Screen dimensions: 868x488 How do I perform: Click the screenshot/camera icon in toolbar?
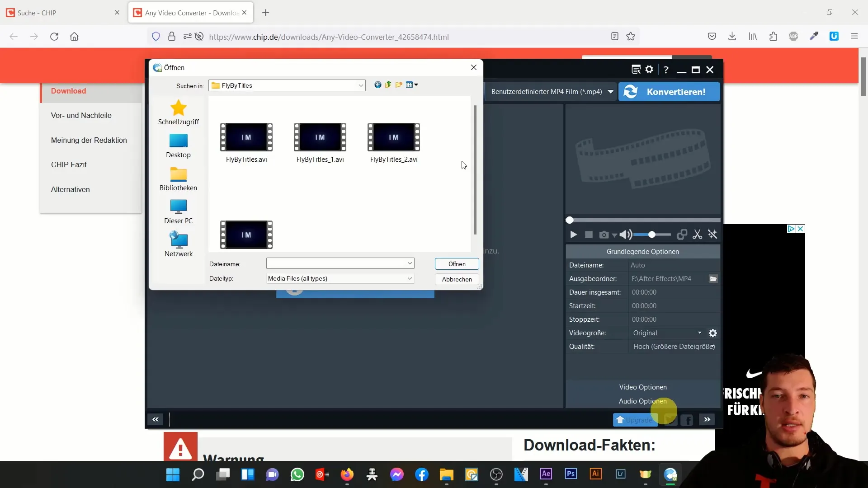tap(604, 234)
